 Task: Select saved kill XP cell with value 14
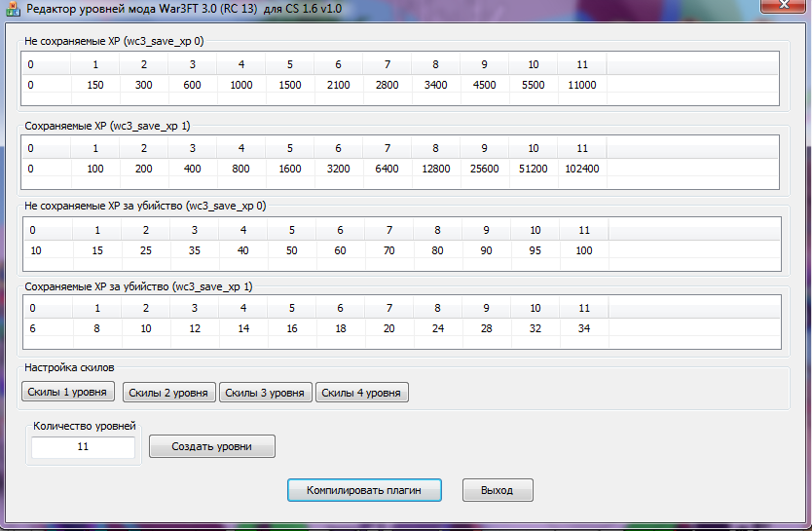(242, 328)
